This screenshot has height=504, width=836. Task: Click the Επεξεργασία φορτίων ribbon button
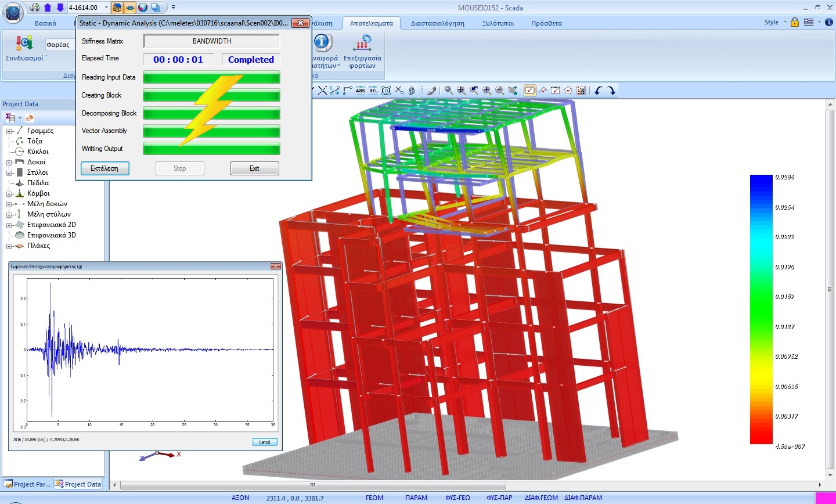pyautogui.click(x=362, y=51)
